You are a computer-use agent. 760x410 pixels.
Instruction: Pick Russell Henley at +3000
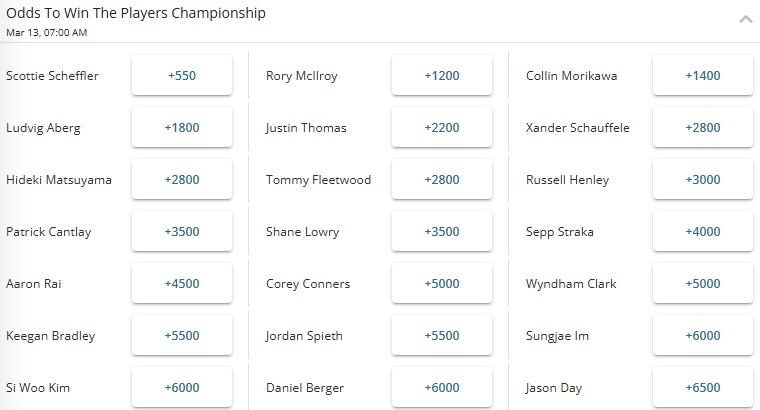pyautogui.click(x=702, y=180)
